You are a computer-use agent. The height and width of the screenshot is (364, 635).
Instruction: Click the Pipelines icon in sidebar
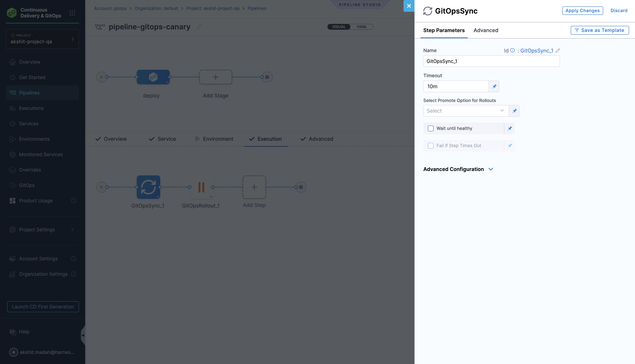point(12,92)
